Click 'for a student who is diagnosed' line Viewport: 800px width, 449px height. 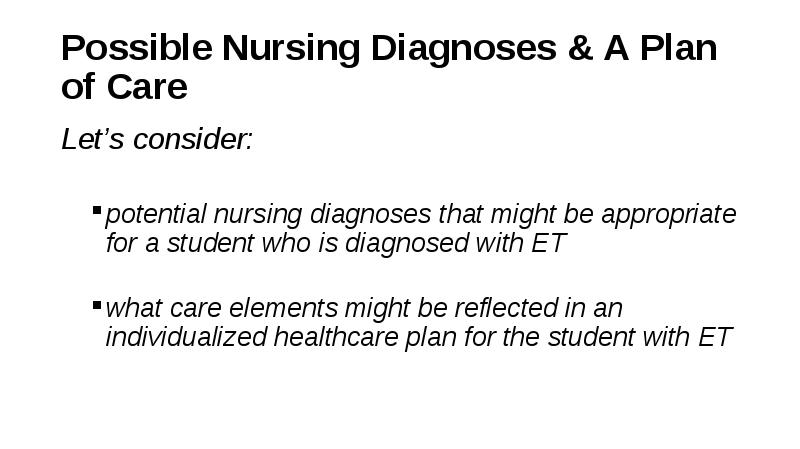point(287,243)
